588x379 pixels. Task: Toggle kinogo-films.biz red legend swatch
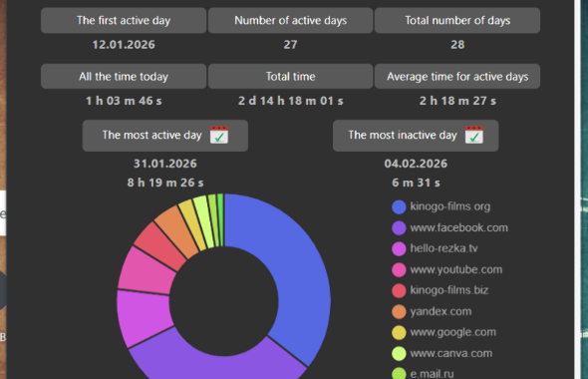tap(399, 290)
